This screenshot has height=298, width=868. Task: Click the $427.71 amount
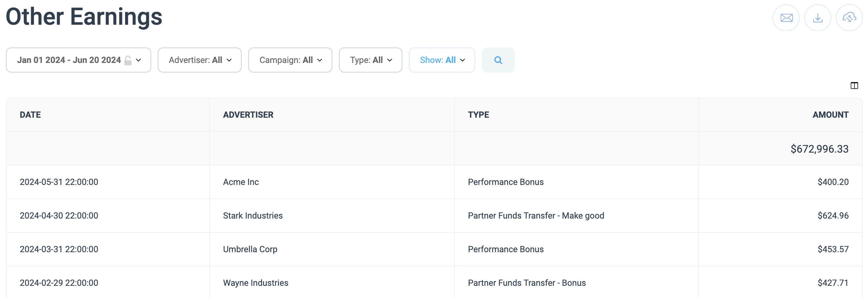(833, 283)
